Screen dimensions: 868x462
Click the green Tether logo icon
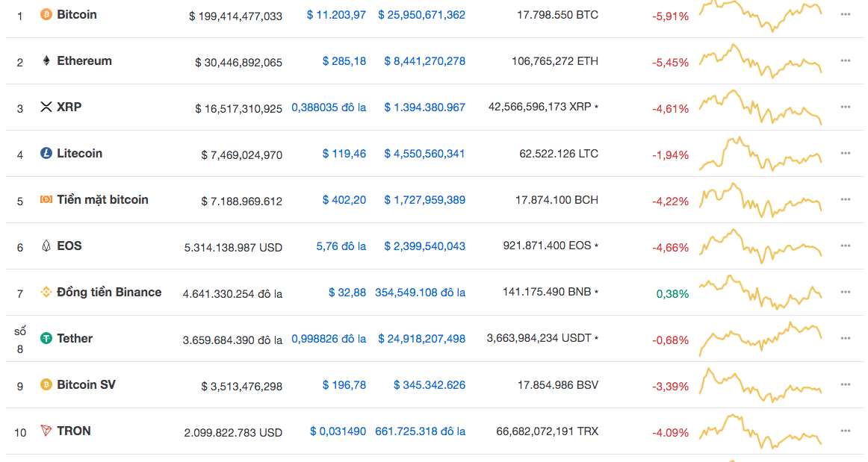pyautogui.click(x=46, y=339)
